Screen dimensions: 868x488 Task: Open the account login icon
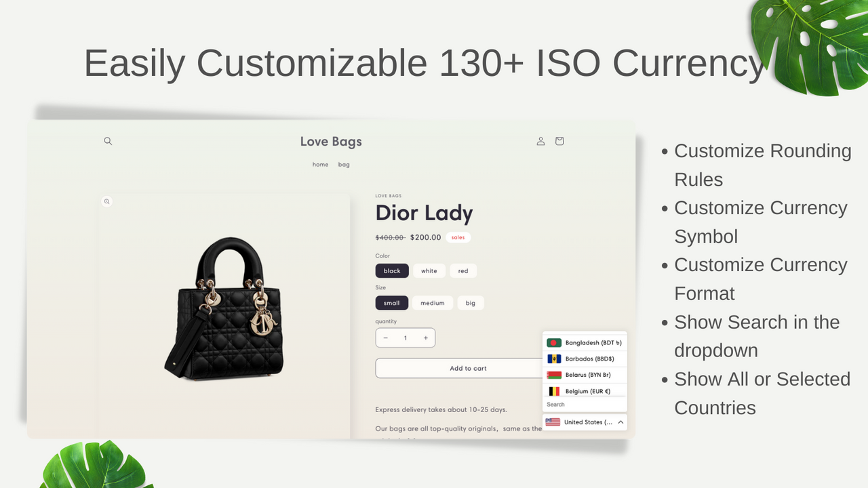(540, 141)
